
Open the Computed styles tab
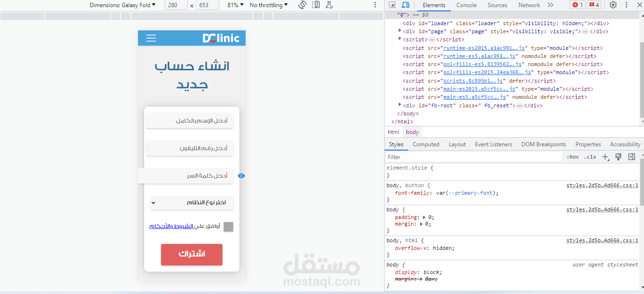[425, 144]
